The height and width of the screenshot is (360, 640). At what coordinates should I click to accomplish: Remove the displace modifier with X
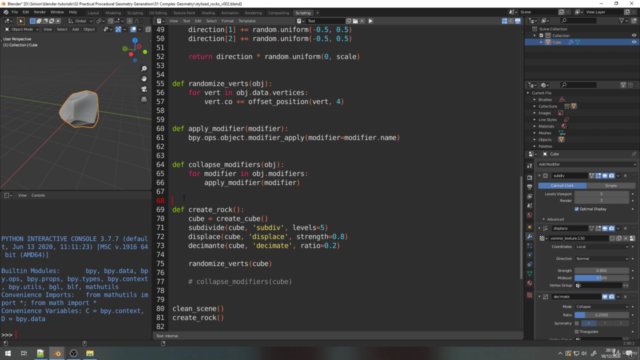click(625, 228)
